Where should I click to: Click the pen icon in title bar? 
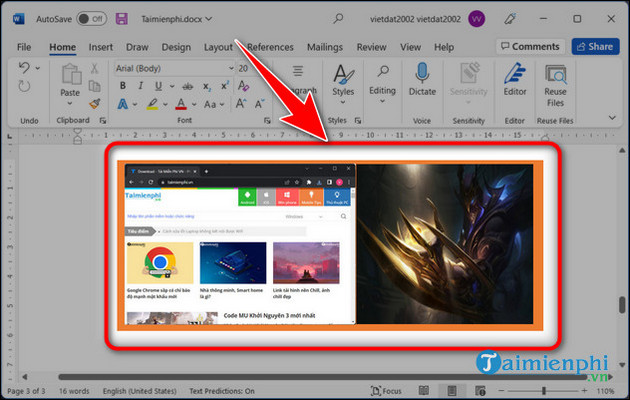[x=510, y=19]
